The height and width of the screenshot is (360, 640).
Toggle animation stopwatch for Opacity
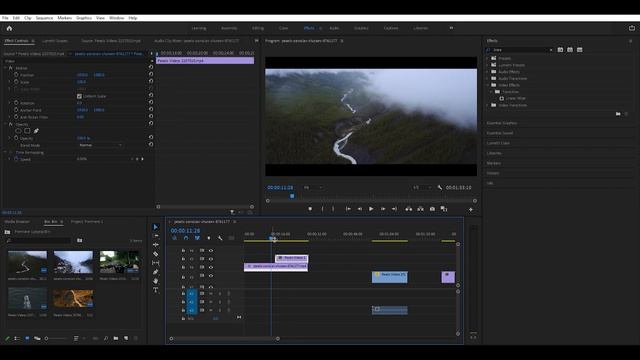click(16, 138)
